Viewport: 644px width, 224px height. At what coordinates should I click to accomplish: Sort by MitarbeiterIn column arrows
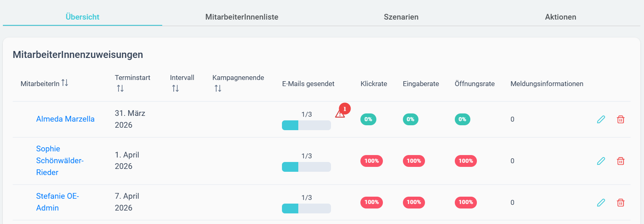pyautogui.click(x=65, y=83)
